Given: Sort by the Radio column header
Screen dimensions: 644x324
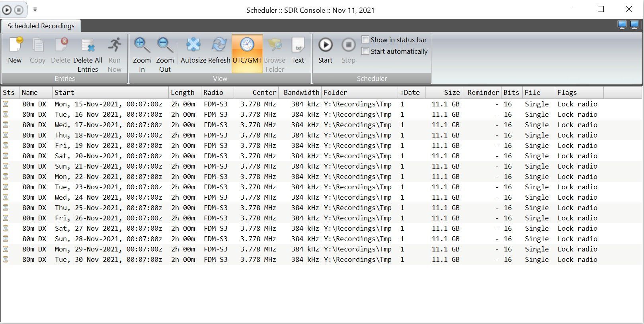Looking at the screenshot, I should [x=217, y=92].
